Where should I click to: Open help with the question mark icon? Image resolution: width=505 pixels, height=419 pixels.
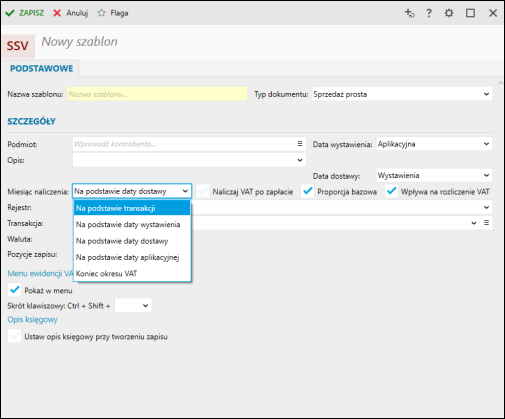pyautogui.click(x=429, y=13)
